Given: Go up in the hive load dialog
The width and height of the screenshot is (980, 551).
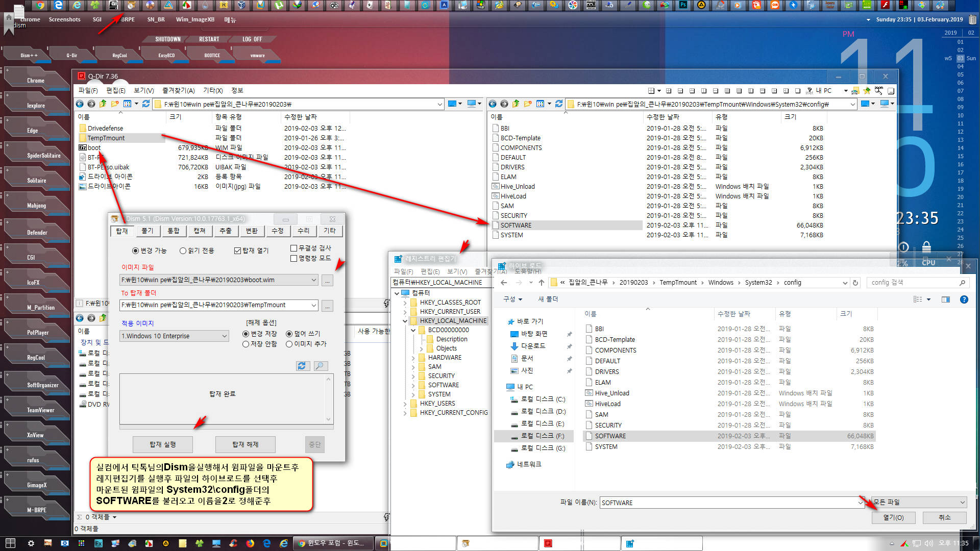Looking at the screenshot, I should tap(542, 283).
